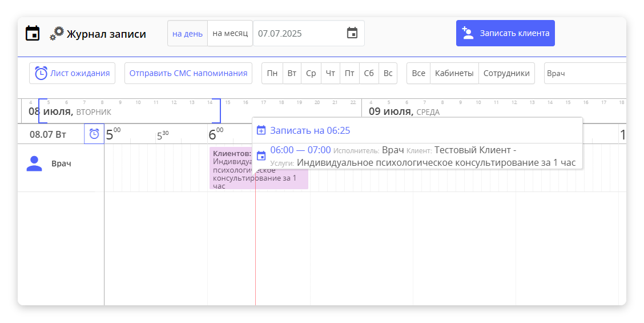Open the Врач dropdown filter

coord(585,73)
